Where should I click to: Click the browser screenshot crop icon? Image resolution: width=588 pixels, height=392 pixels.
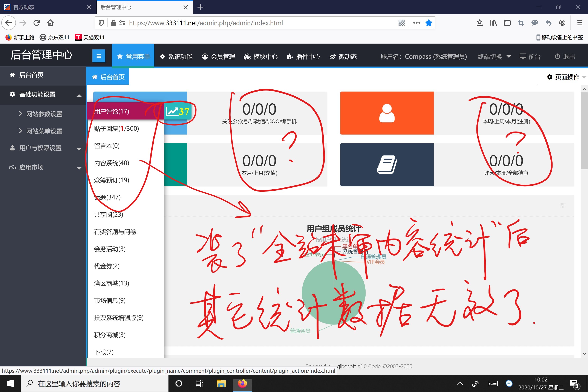tap(521, 23)
